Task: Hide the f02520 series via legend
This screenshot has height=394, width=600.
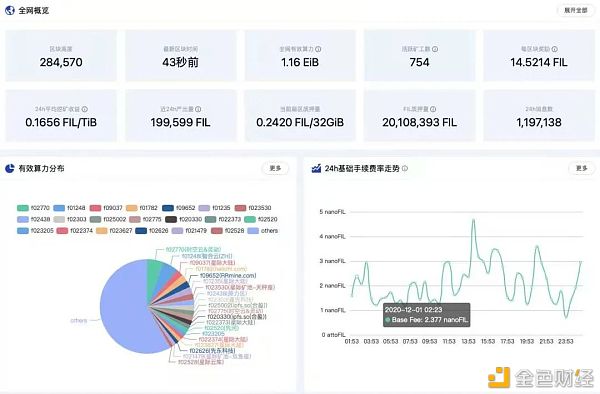Action: click(x=261, y=219)
